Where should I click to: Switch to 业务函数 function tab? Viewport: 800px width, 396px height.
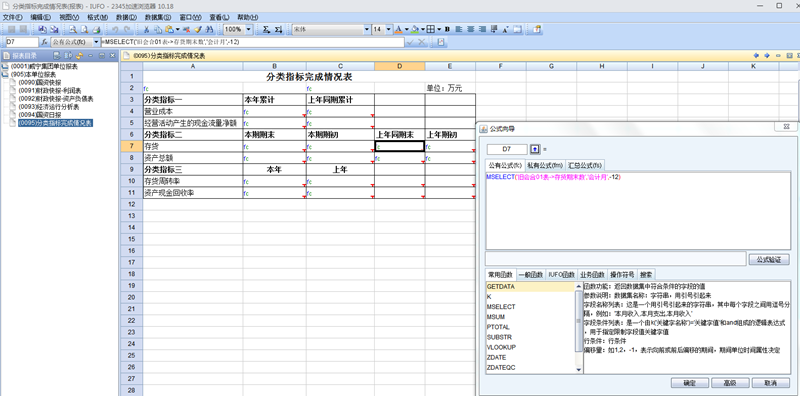tap(592, 275)
